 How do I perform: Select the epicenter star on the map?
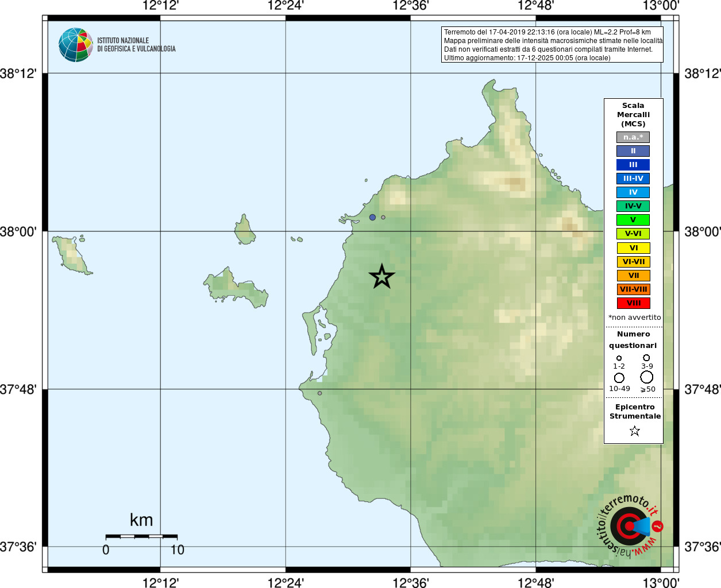382,277
